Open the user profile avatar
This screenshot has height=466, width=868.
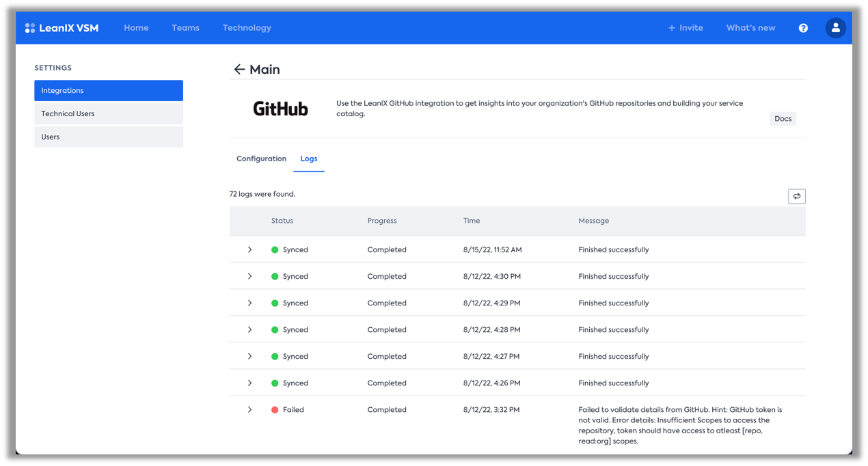point(835,28)
